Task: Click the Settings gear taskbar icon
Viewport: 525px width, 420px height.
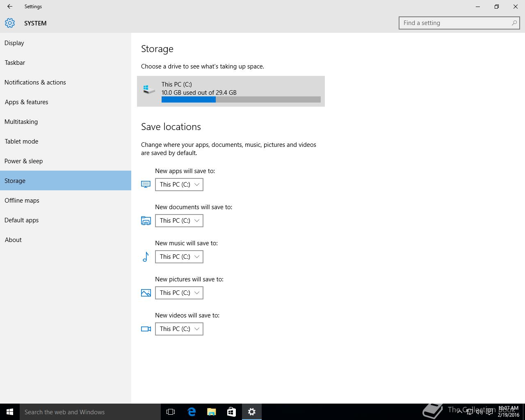Action: click(251, 412)
